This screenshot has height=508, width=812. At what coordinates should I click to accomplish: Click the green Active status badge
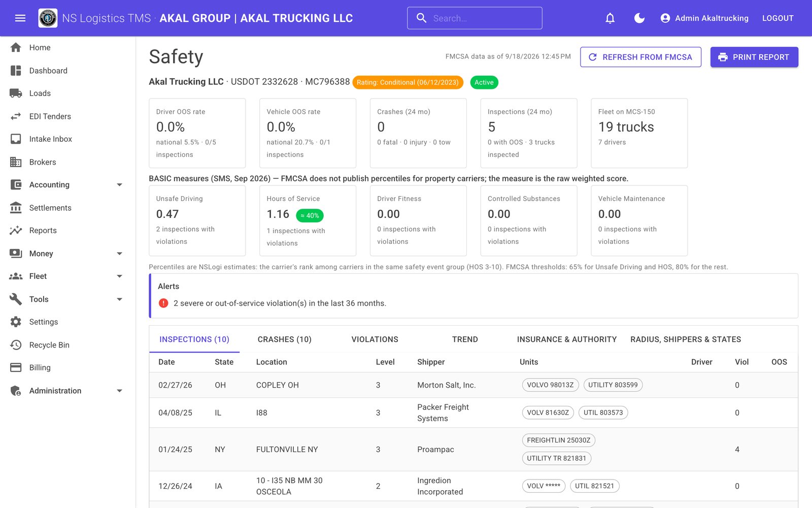[484, 82]
